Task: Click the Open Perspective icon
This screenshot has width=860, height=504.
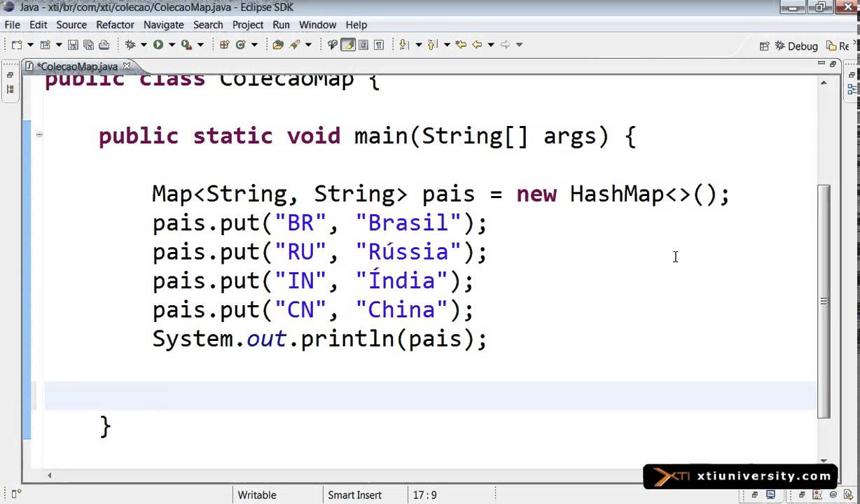Action: 765,46
